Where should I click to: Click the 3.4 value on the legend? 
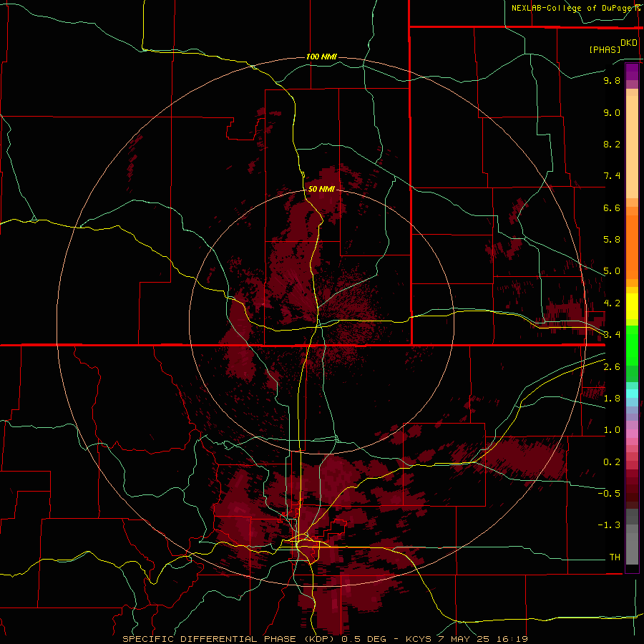tap(612, 335)
